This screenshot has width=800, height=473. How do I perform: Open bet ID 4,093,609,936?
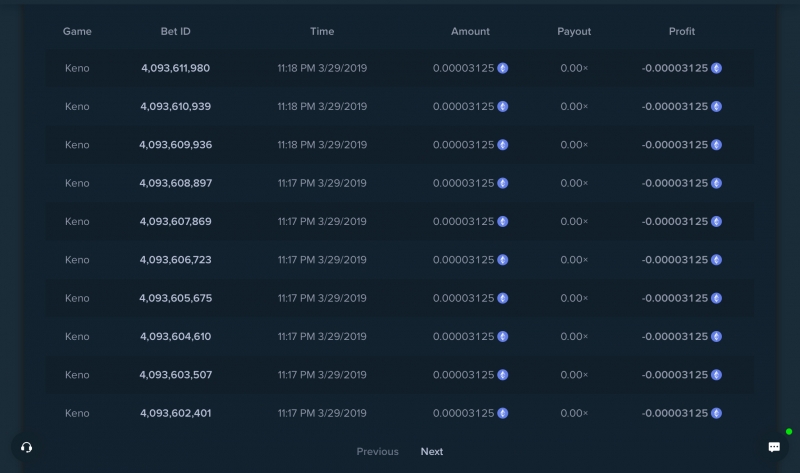point(176,145)
